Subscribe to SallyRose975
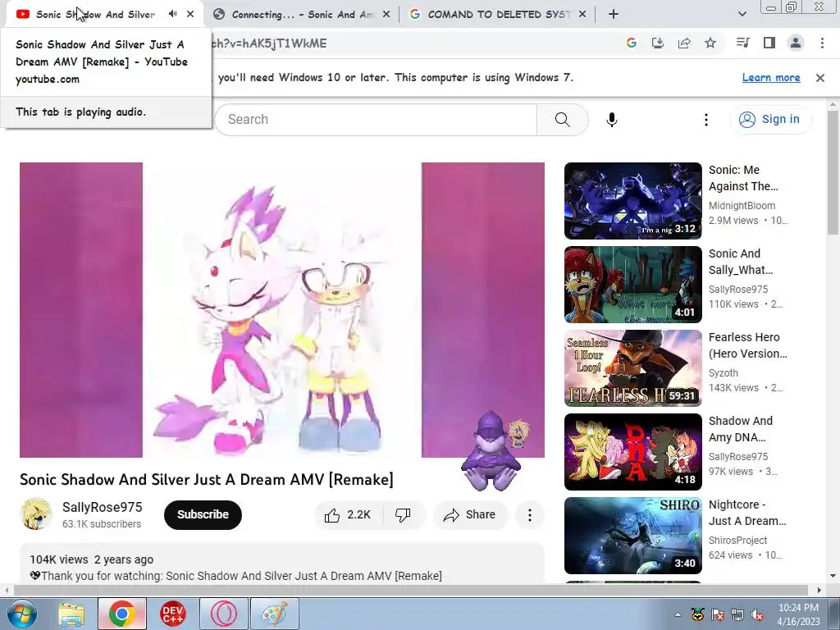Image resolution: width=840 pixels, height=630 pixels. point(203,515)
